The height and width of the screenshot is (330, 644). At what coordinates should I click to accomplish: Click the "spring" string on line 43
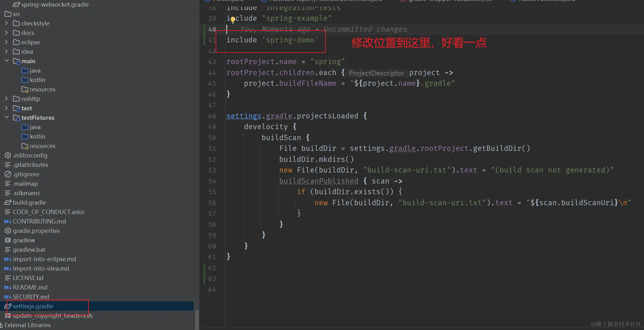coord(327,62)
